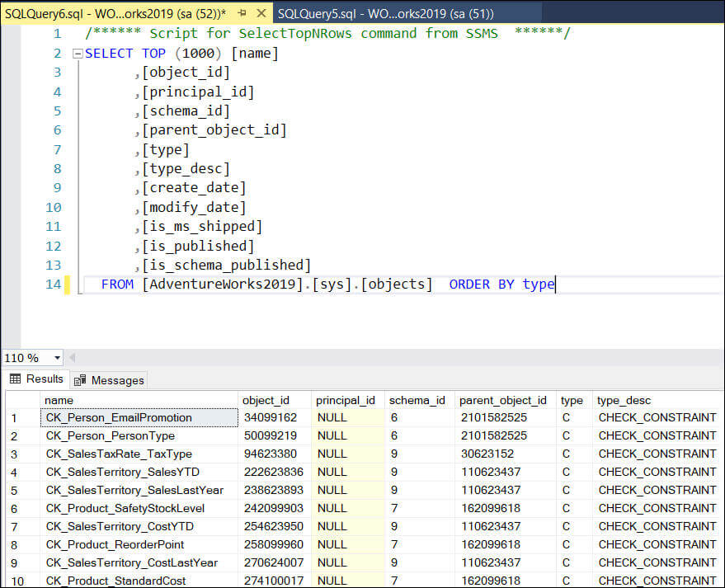
Task: Collapse the SELECT statement outline block
Action: click(x=78, y=54)
